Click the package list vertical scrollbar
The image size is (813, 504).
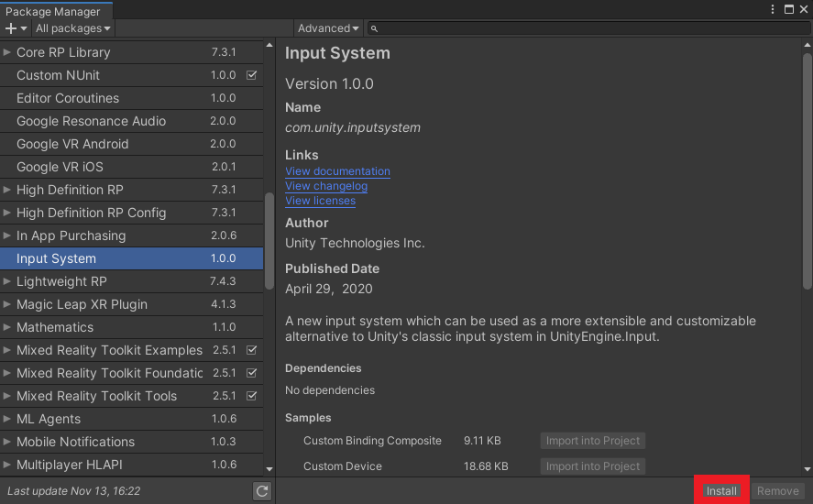269,240
